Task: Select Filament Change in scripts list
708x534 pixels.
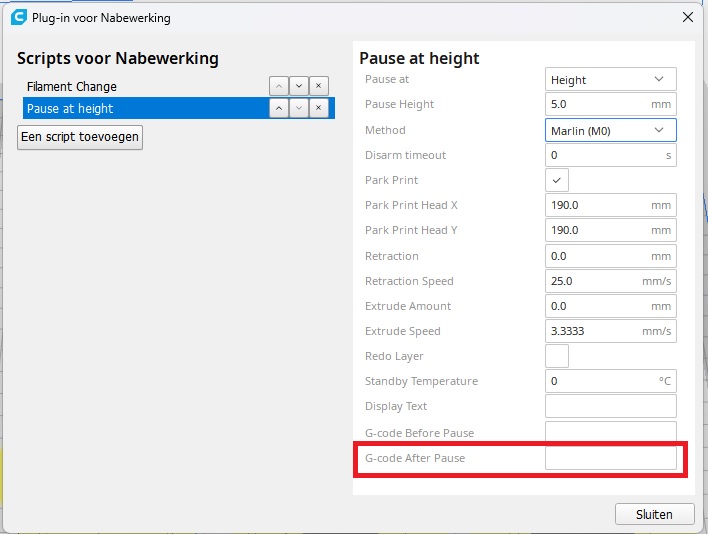Action: 140,87
